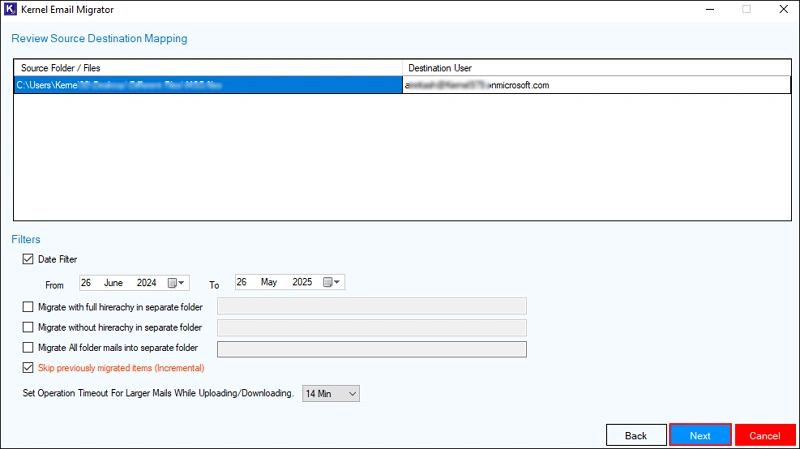Click the Next button

tap(700, 435)
